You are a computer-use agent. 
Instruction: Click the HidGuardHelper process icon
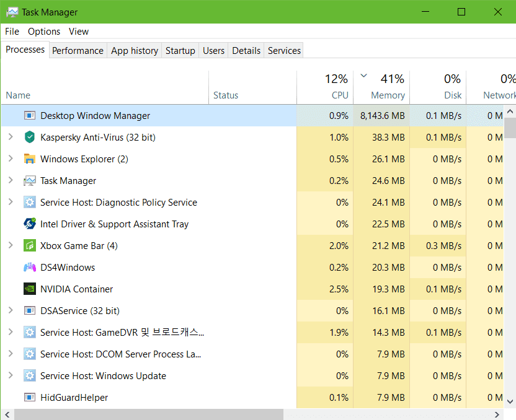pyautogui.click(x=30, y=398)
